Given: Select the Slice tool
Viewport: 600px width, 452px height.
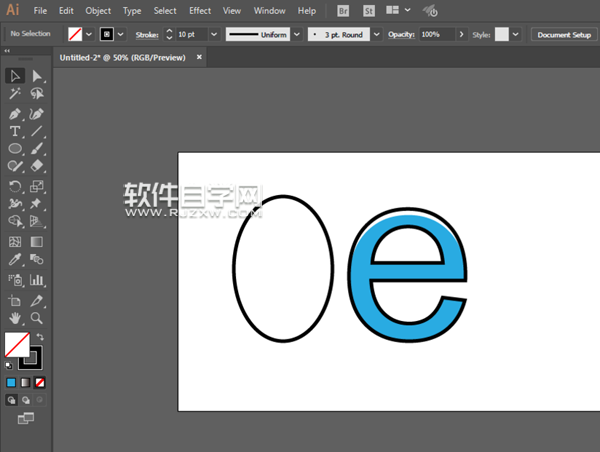Looking at the screenshot, I should pos(37,301).
